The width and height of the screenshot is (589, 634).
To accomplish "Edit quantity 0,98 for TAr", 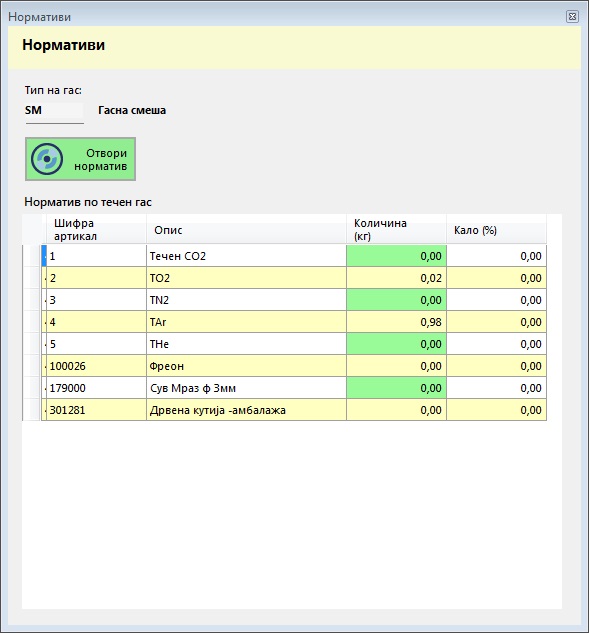I will (396, 322).
